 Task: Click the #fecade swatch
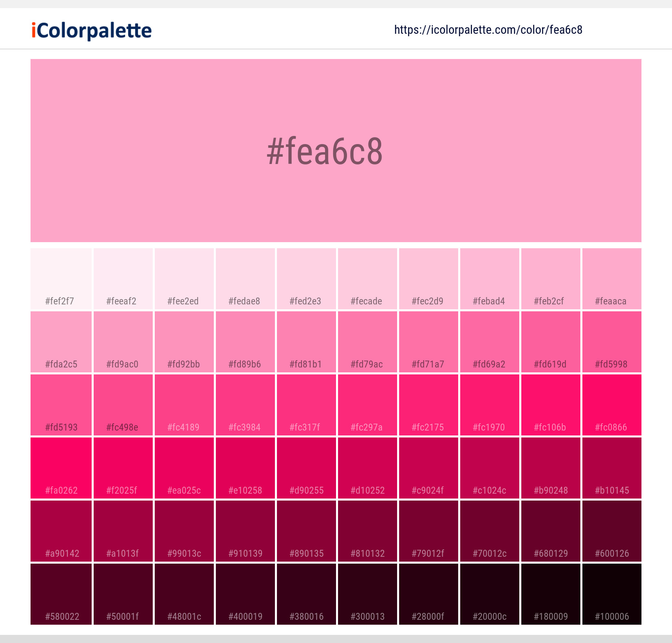(x=367, y=279)
